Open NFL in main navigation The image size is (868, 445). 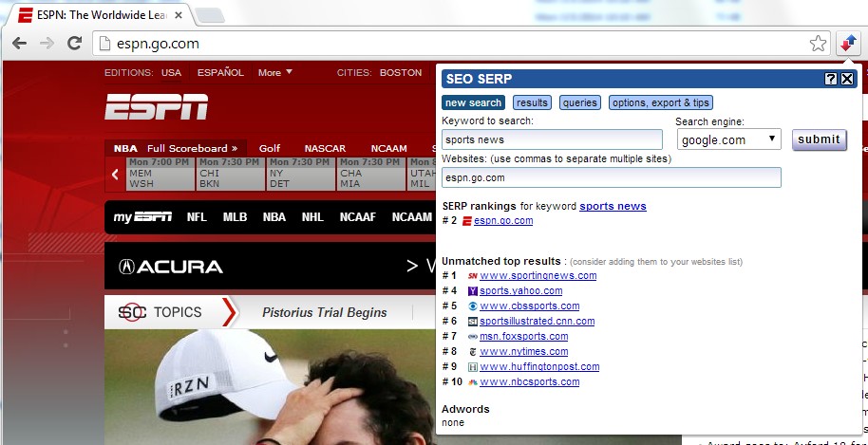coord(197,217)
